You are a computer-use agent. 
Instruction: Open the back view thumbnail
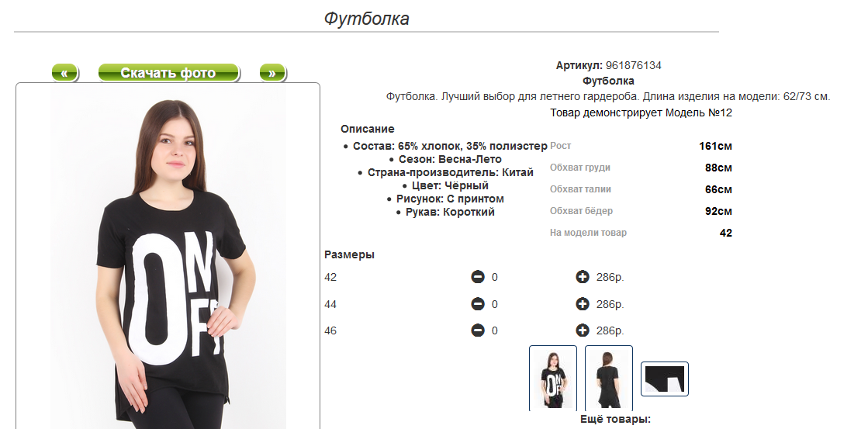[609, 378]
